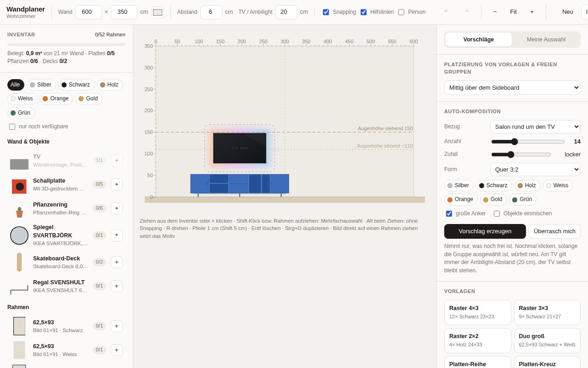
Task: Click 'Vorschlag erzeugen' button
Action: click(x=485, y=231)
